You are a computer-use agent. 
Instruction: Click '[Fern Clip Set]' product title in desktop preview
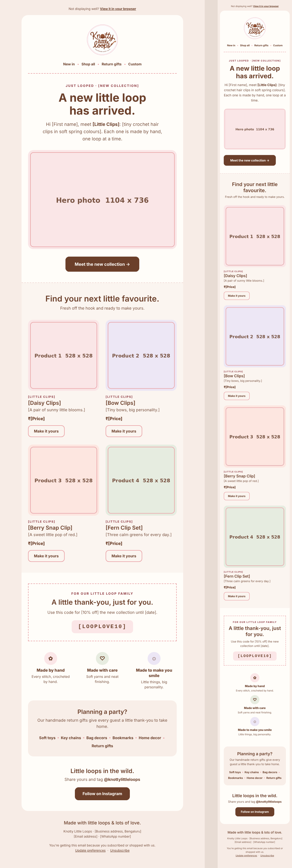pos(124,527)
